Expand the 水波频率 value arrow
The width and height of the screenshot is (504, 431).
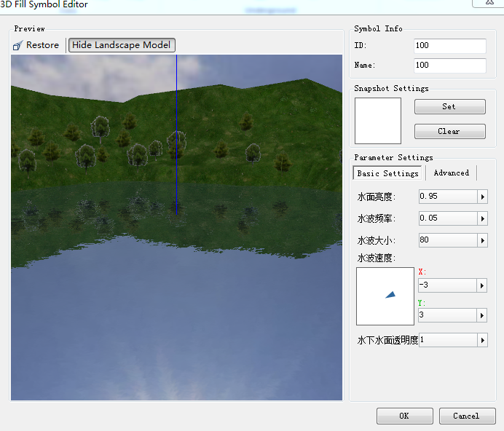[x=481, y=218]
